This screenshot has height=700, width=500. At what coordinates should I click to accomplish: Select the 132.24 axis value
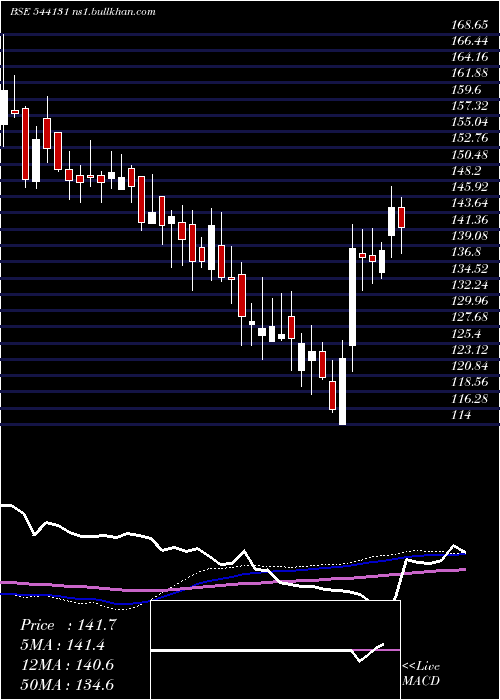pos(470,285)
